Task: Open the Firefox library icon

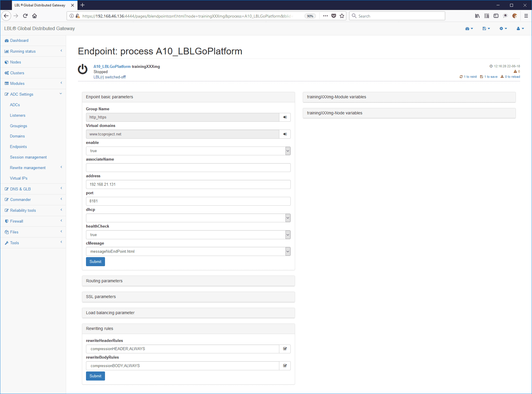Action: pos(477,16)
